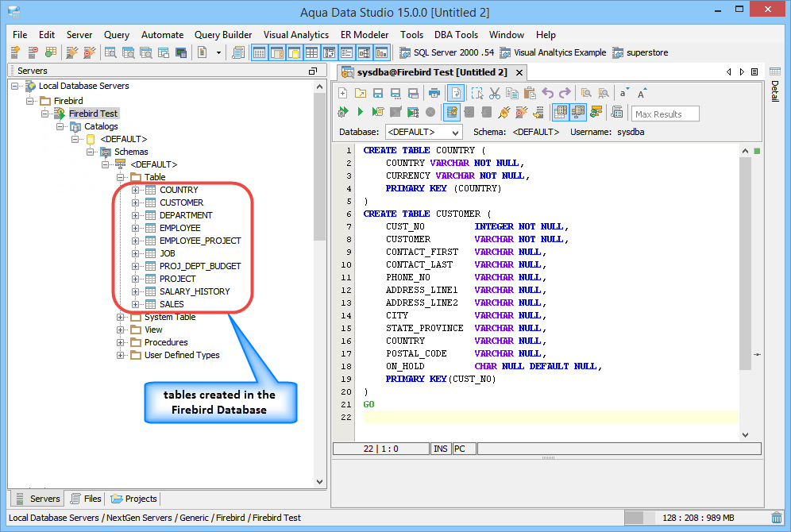Toggle the highlighted auto-commit database button
Image resolution: width=791 pixels, height=532 pixels.
pyautogui.click(x=451, y=113)
